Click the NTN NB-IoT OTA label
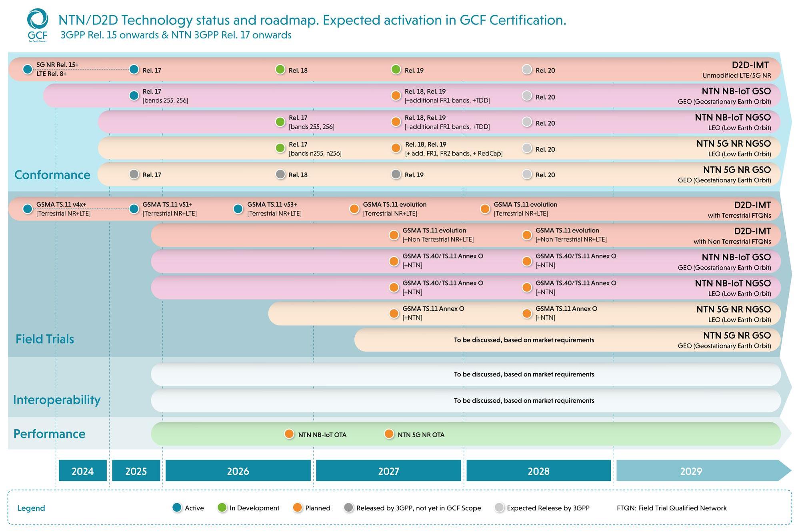 (x=322, y=435)
